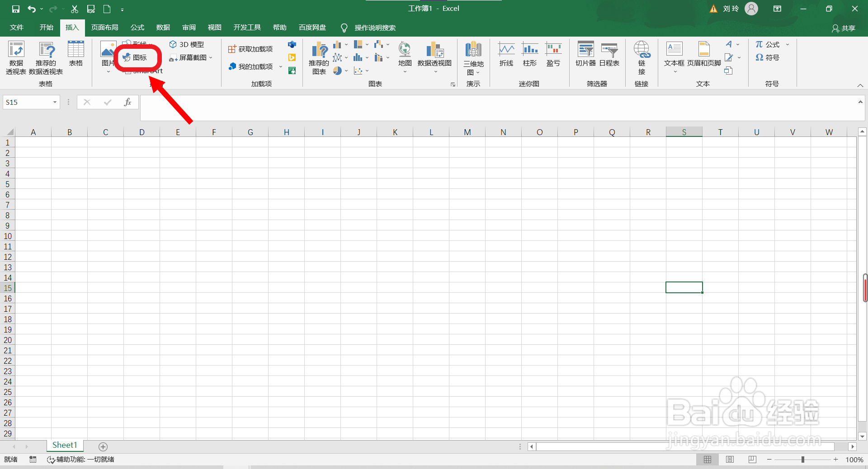
Task: Switch to Page Break Preview in status bar
Action: 752,460
